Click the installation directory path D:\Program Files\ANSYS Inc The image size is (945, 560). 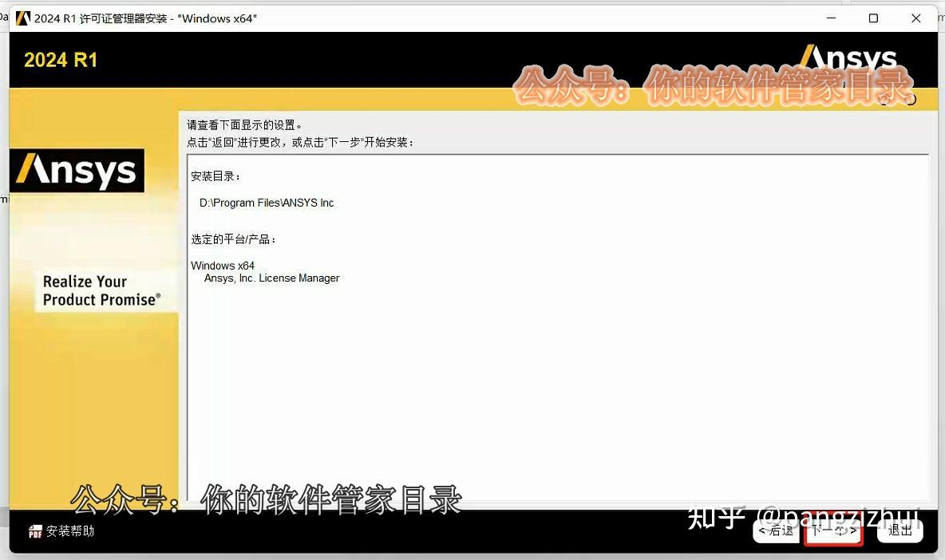(x=266, y=203)
